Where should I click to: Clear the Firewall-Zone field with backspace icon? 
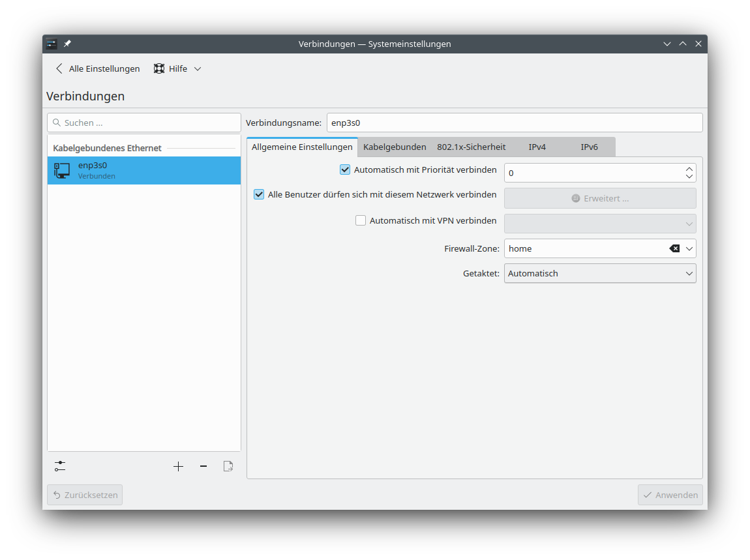[x=674, y=248]
